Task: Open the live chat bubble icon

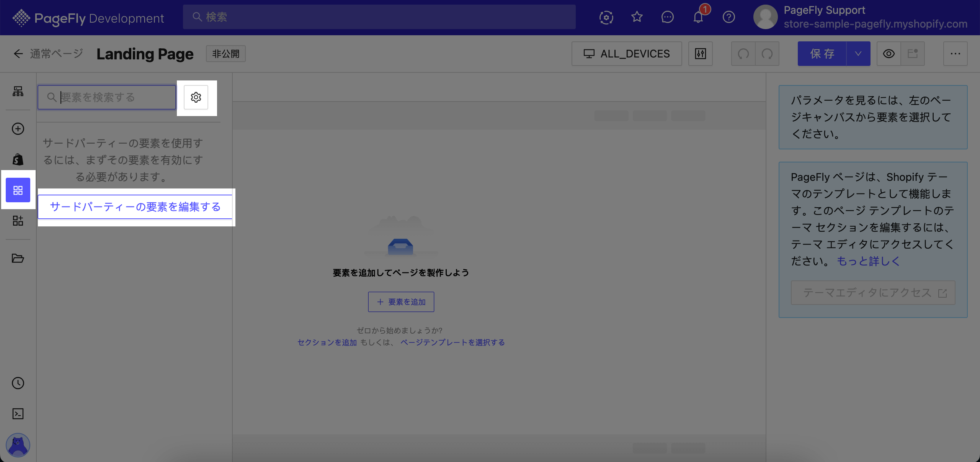Action: [668, 17]
